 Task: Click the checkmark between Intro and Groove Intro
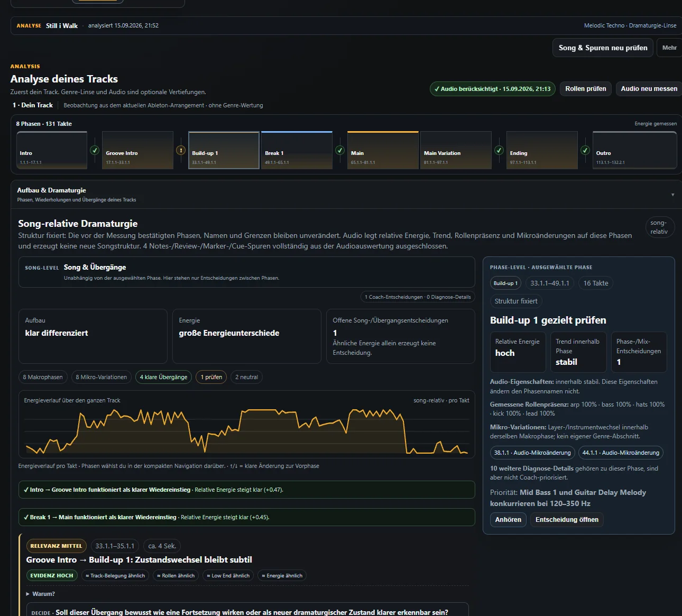click(x=95, y=150)
